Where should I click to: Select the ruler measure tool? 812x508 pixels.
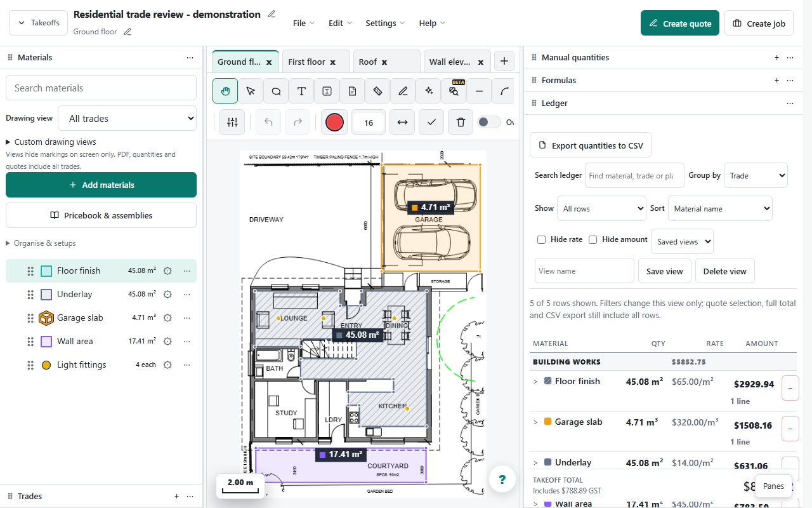(377, 91)
